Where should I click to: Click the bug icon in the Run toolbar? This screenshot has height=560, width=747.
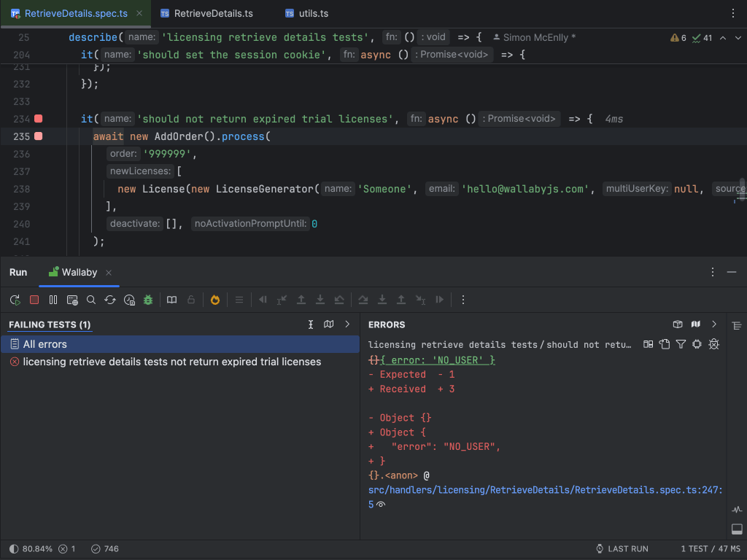pyautogui.click(x=147, y=299)
